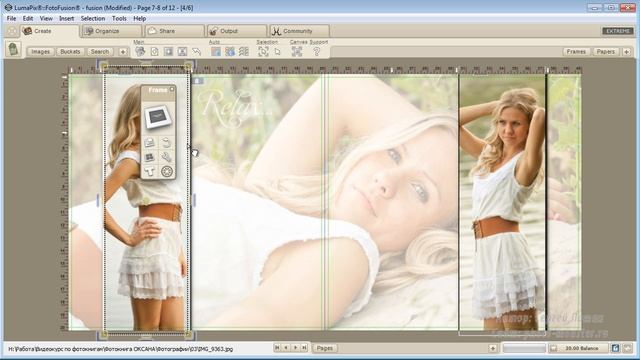This screenshot has width=640, height=360.
Task: Go to the last page
Action: 304,348
